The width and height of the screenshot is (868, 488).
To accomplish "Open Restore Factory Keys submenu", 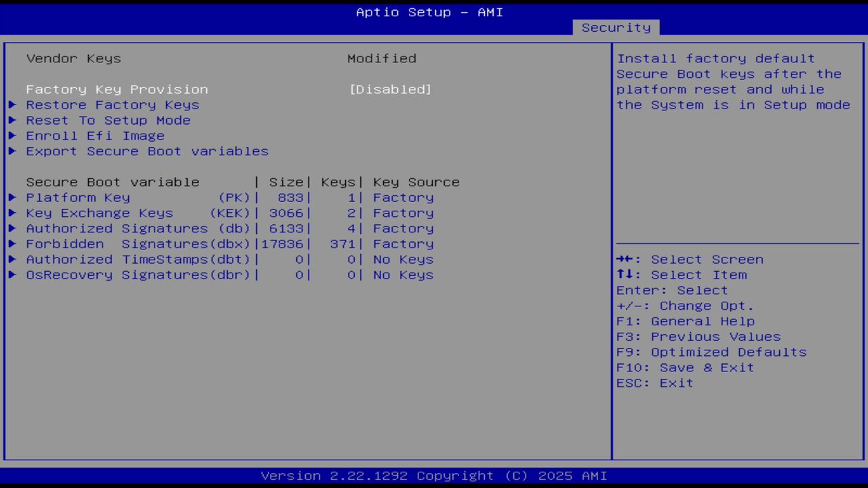I will pyautogui.click(x=113, y=105).
